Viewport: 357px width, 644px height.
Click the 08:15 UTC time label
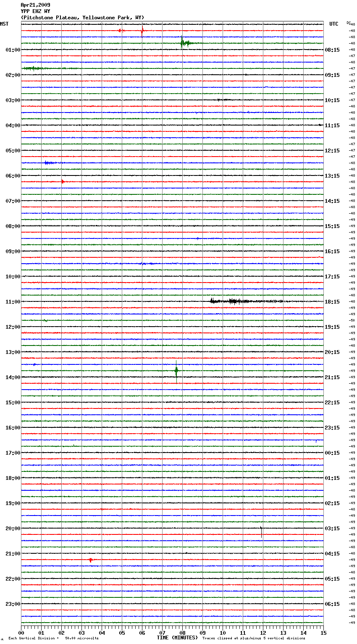pyautogui.click(x=332, y=50)
